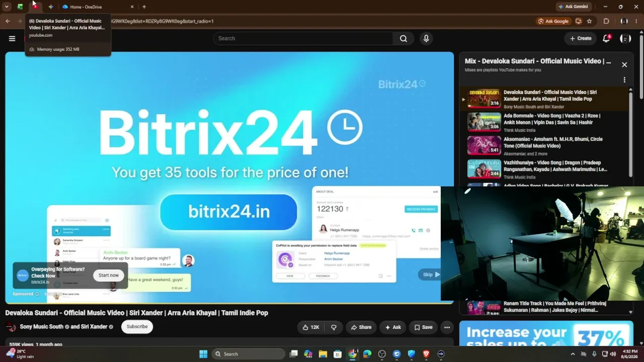Play Ada Bommale video from the Mix

[x=545, y=122]
